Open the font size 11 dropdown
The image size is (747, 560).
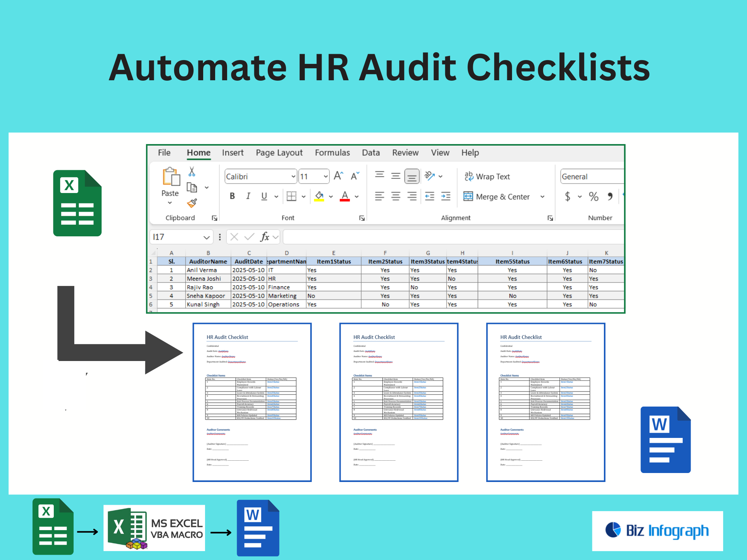(326, 176)
